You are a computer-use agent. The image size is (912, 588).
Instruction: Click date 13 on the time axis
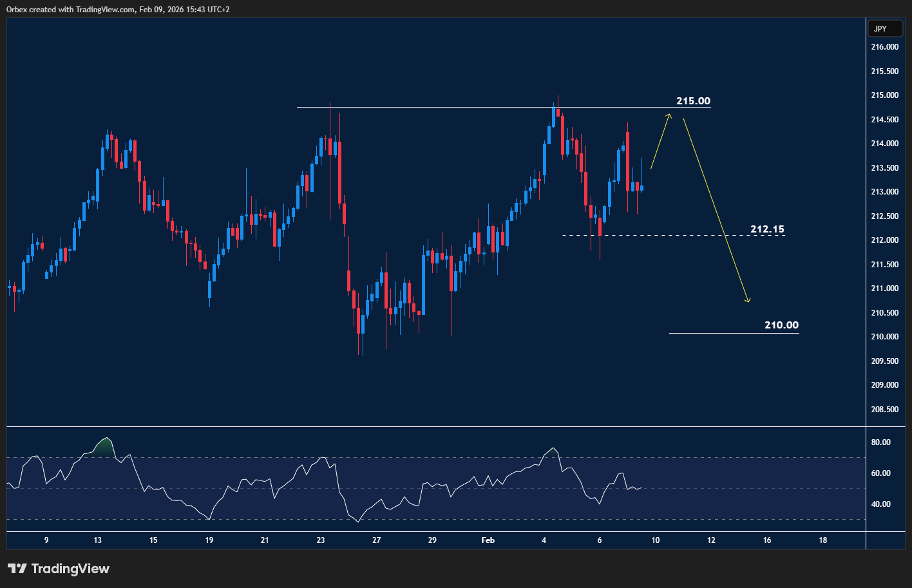[x=97, y=540]
